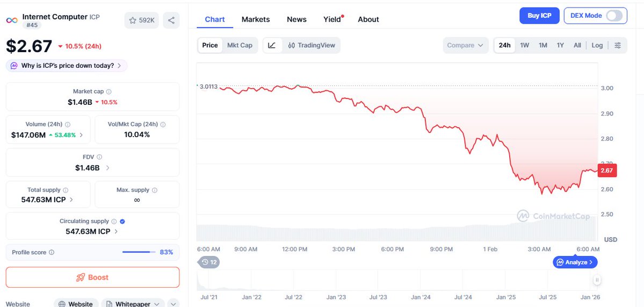This screenshot has width=644, height=307.
Task: Switch chart to Price view
Action: point(210,45)
